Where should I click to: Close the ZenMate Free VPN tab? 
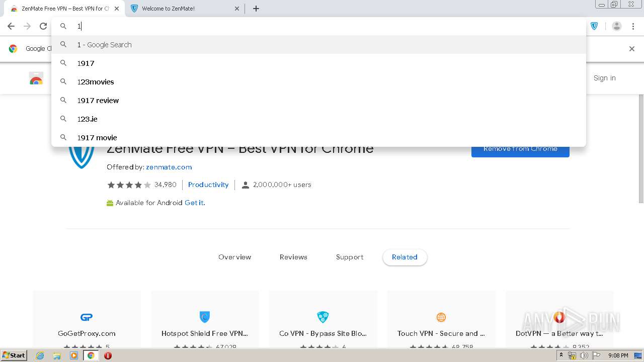[117, 9]
